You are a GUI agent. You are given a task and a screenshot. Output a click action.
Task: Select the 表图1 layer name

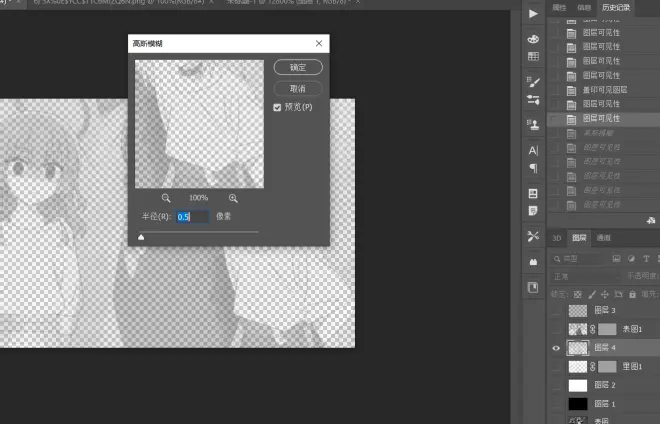(632, 329)
